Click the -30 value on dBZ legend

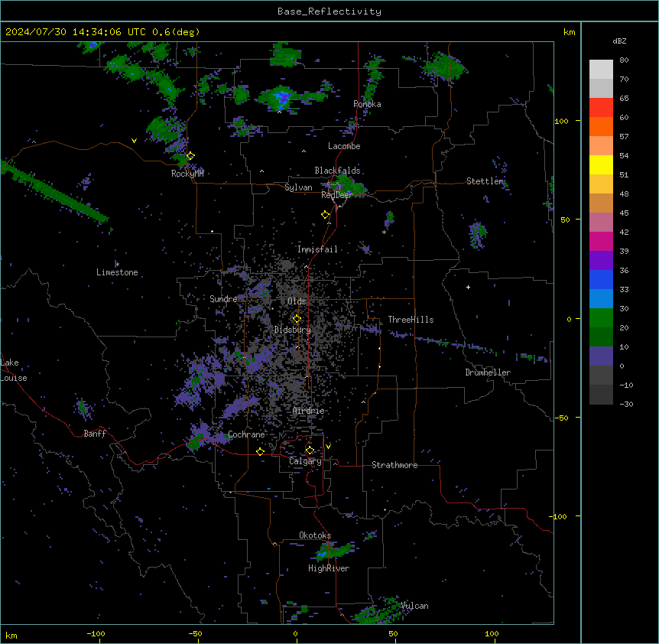coord(626,405)
